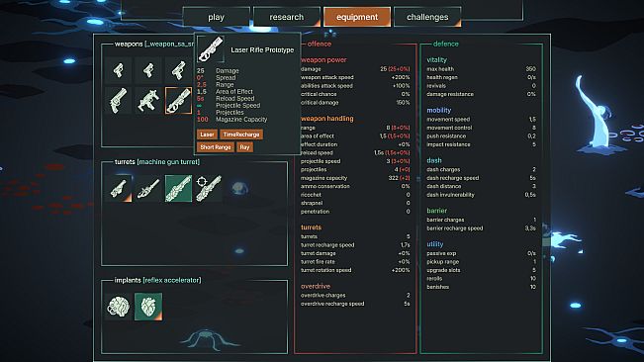Pick the turret icon with crosshair
This screenshot has height=362, width=644.
(209, 188)
